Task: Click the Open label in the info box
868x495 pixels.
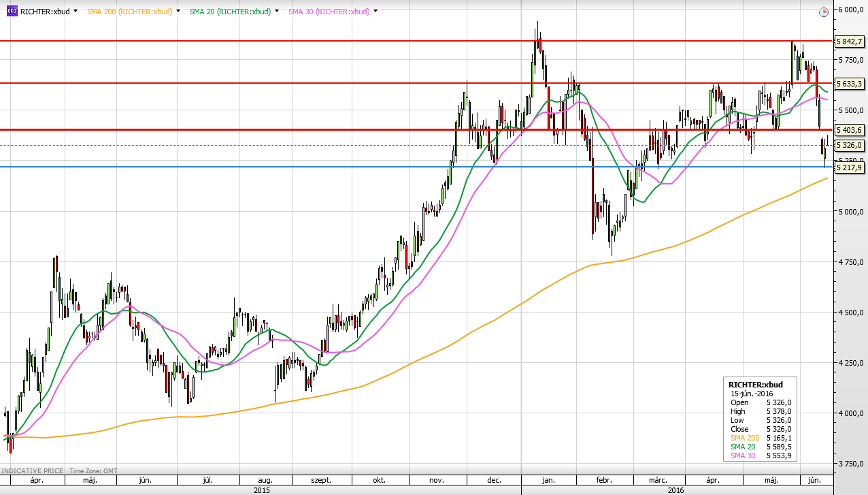Action: [739, 402]
